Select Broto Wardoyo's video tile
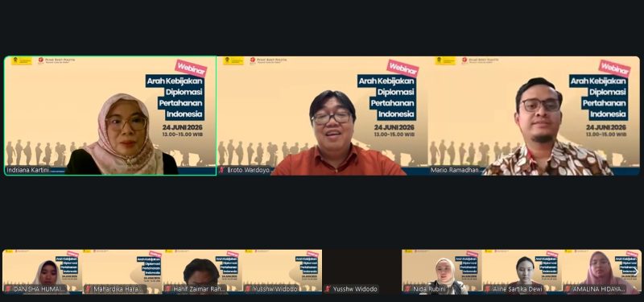The width and height of the screenshot is (644, 302). 323,116
